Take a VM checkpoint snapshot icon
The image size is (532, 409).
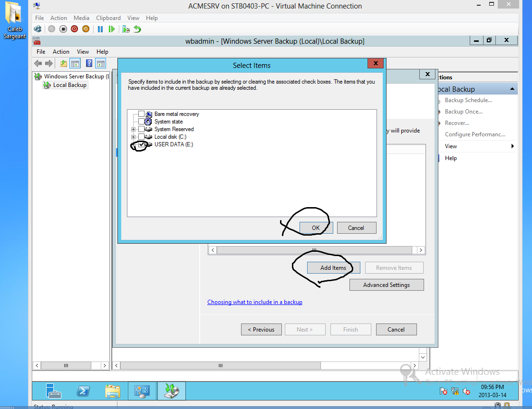click(x=126, y=29)
